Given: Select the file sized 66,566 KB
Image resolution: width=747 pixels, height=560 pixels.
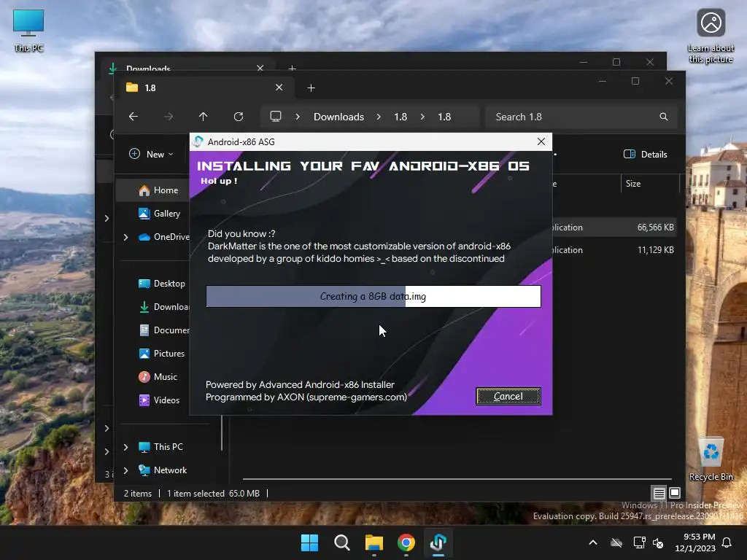Looking at the screenshot, I should 614,227.
